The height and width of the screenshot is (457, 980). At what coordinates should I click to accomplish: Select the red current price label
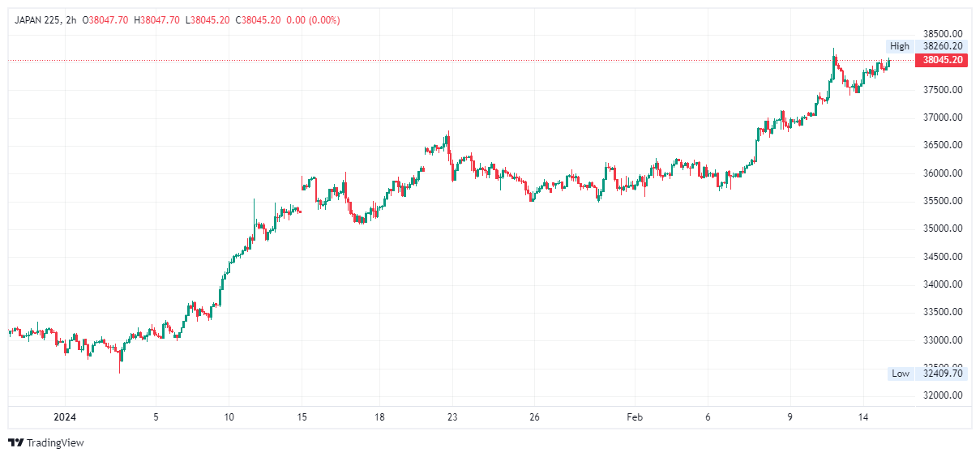[x=942, y=60]
